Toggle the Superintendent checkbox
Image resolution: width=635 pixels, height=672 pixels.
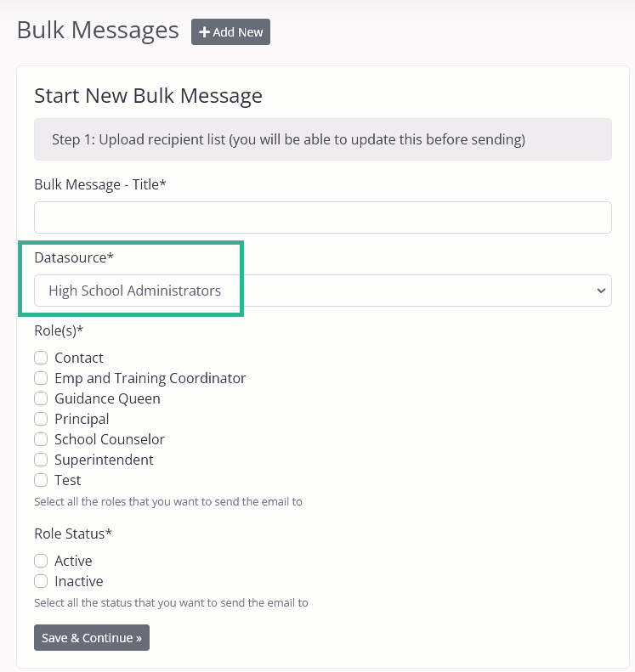[x=41, y=460]
